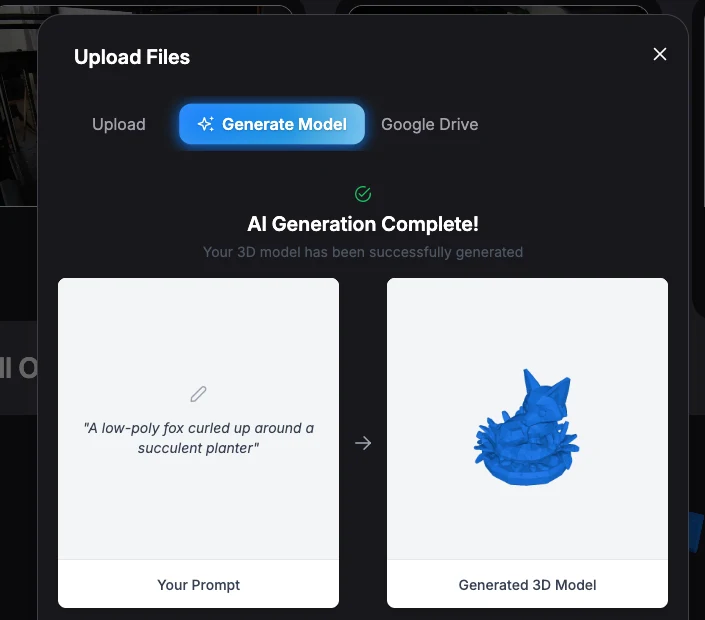Close the Upload Files dialog
705x620 pixels.
(x=660, y=54)
